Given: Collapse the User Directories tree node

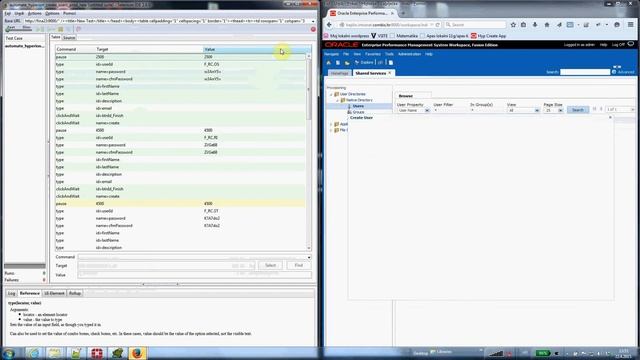Looking at the screenshot, I should (x=331, y=94).
